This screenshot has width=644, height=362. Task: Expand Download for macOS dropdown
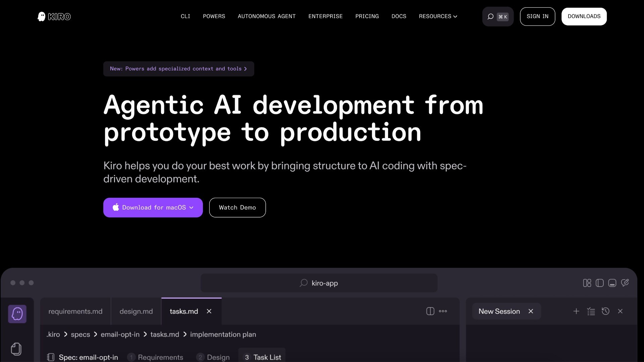click(x=191, y=207)
